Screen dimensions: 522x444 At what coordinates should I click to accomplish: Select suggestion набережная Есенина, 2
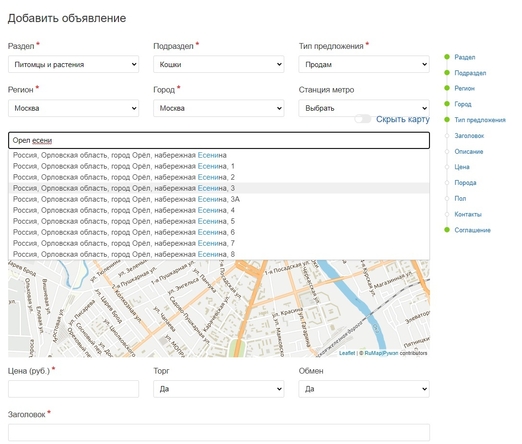click(x=219, y=177)
